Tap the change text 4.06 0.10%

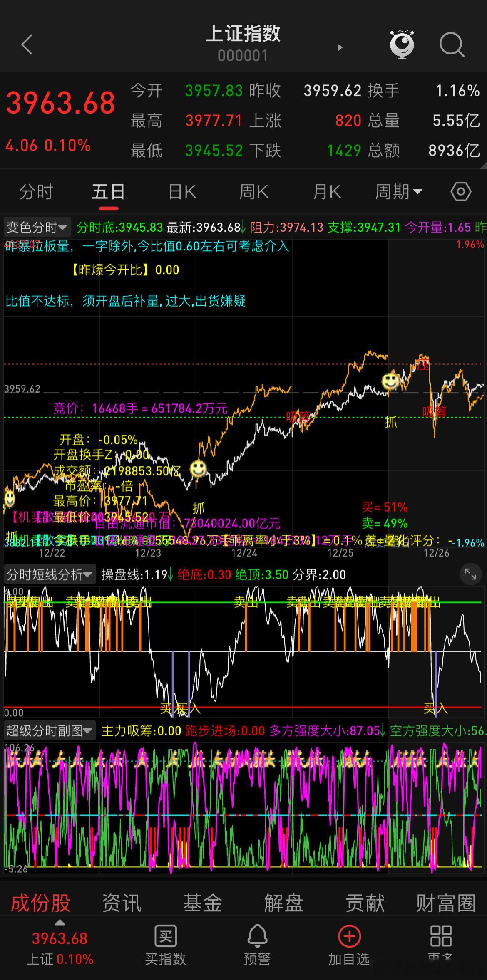(48, 146)
